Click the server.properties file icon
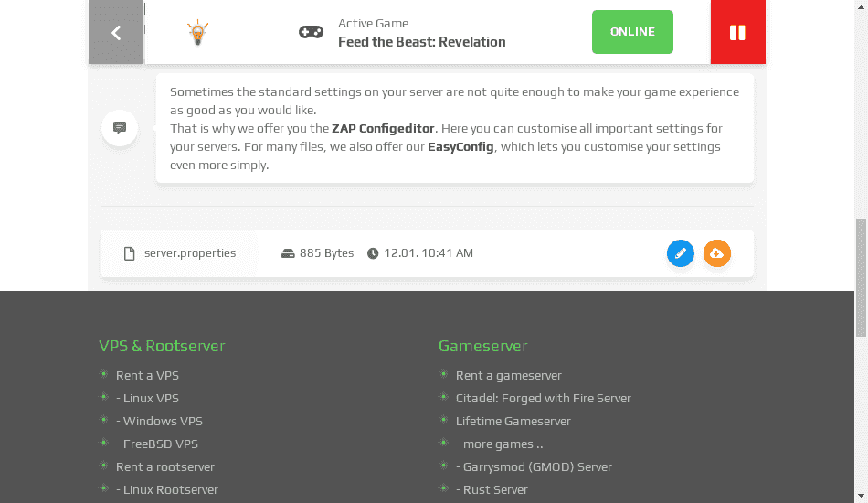 point(130,253)
